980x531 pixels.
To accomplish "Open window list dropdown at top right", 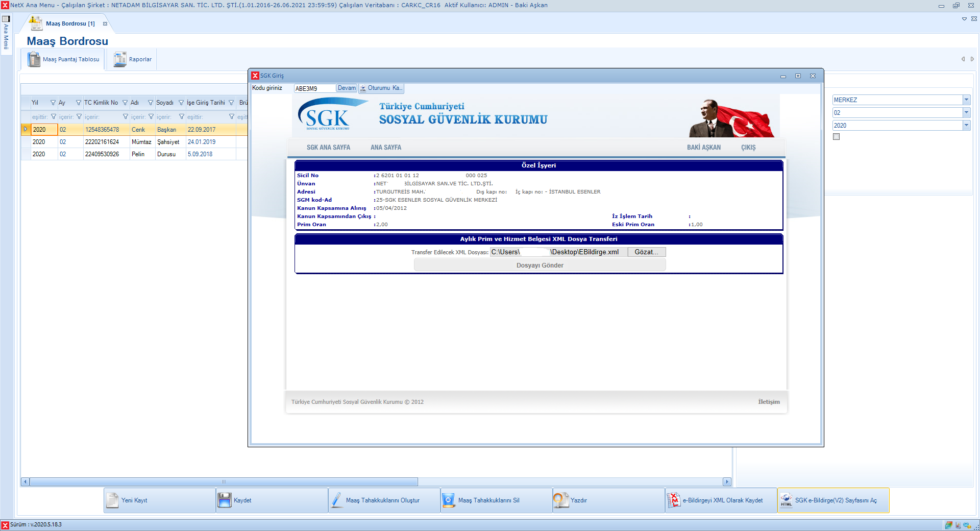I will 964,19.
